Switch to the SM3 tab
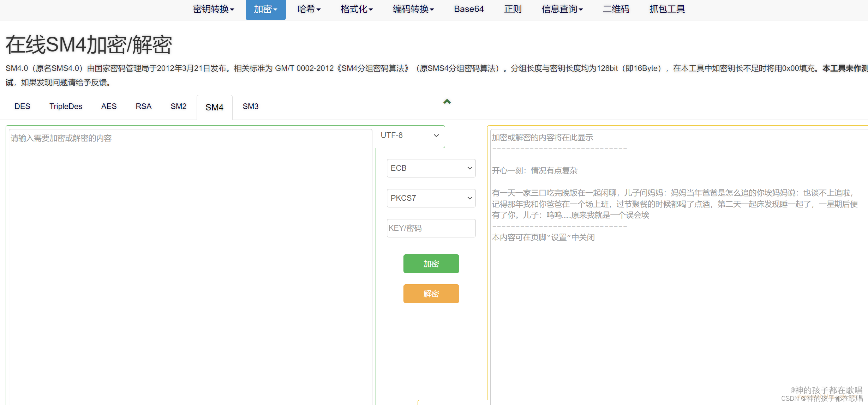 (250, 106)
